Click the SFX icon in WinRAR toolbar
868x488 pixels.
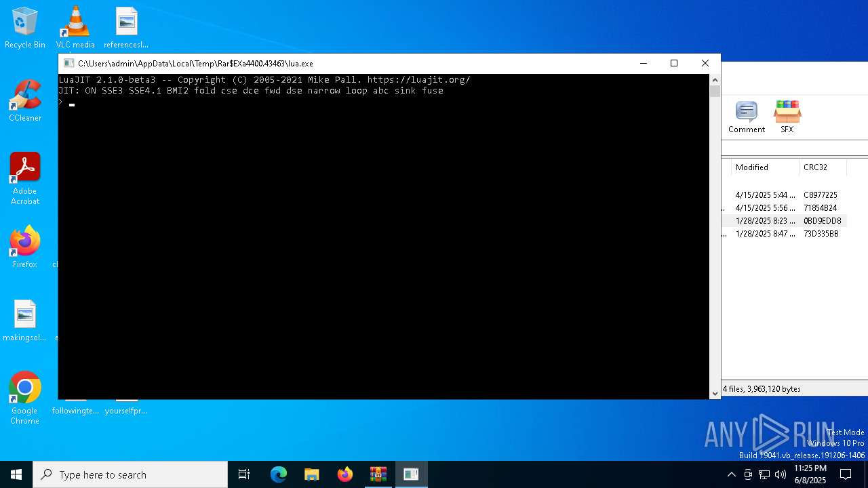(x=787, y=117)
